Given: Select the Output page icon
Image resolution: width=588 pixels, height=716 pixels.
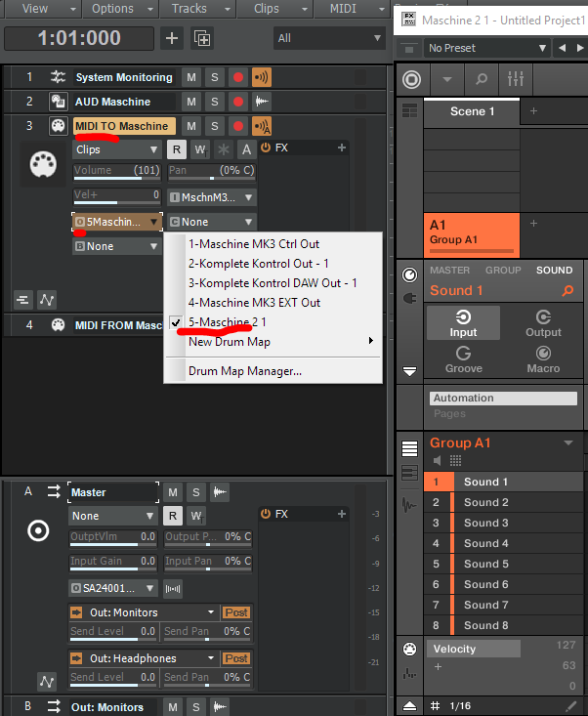Looking at the screenshot, I should tap(543, 323).
